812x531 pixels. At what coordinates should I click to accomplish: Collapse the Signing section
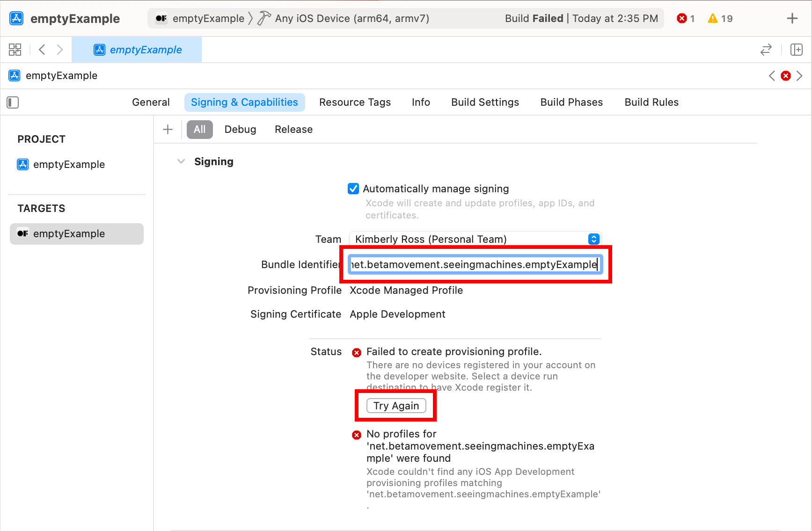coord(181,161)
